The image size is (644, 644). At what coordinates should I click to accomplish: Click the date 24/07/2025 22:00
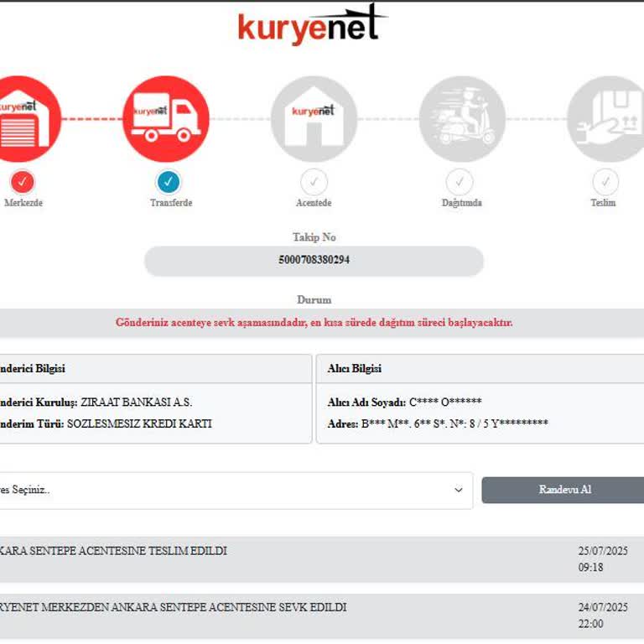click(x=603, y=615)
